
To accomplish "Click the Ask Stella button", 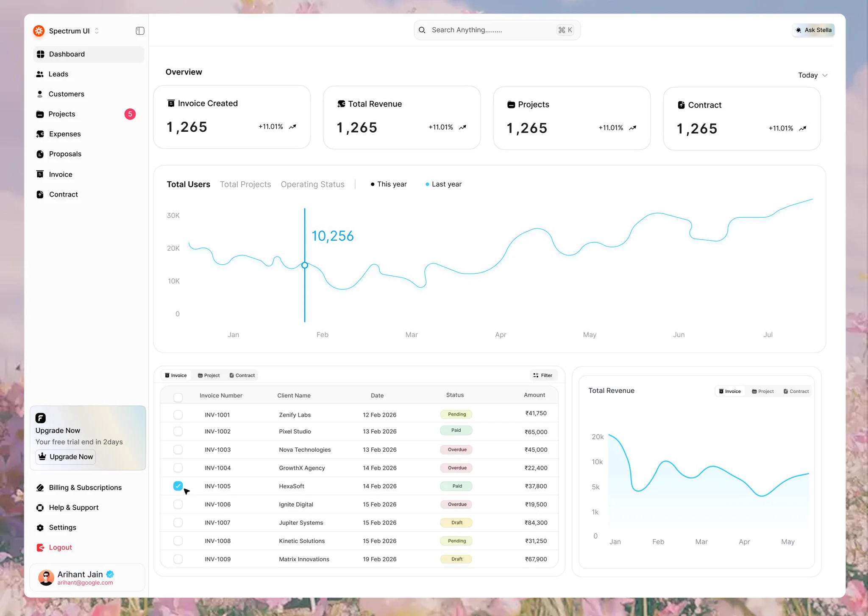I will 813,30.
